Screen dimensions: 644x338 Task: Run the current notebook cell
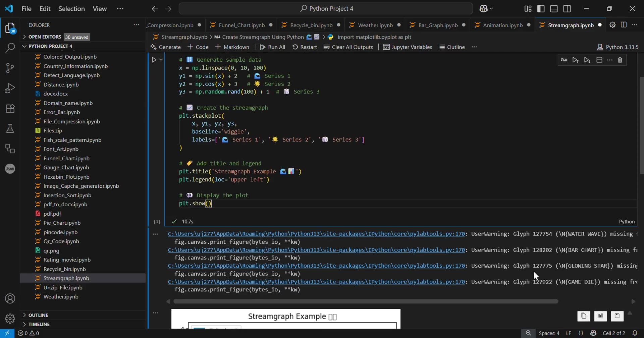154,60
